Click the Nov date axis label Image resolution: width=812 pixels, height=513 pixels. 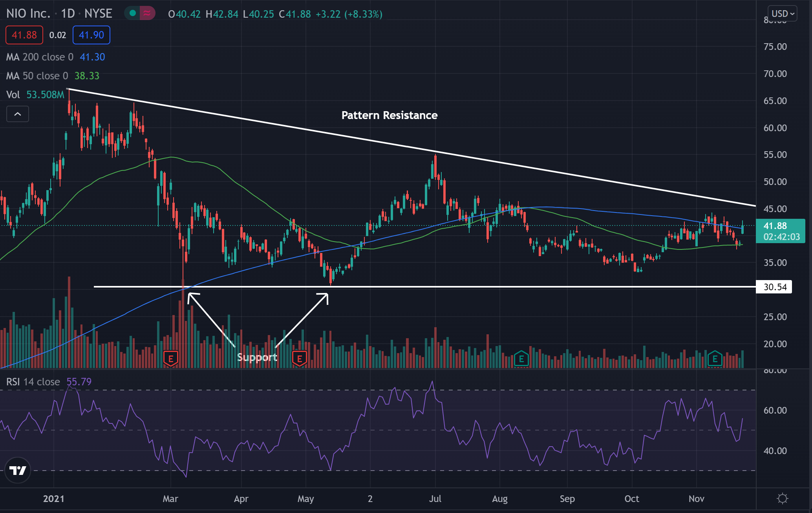click(696, 499)
